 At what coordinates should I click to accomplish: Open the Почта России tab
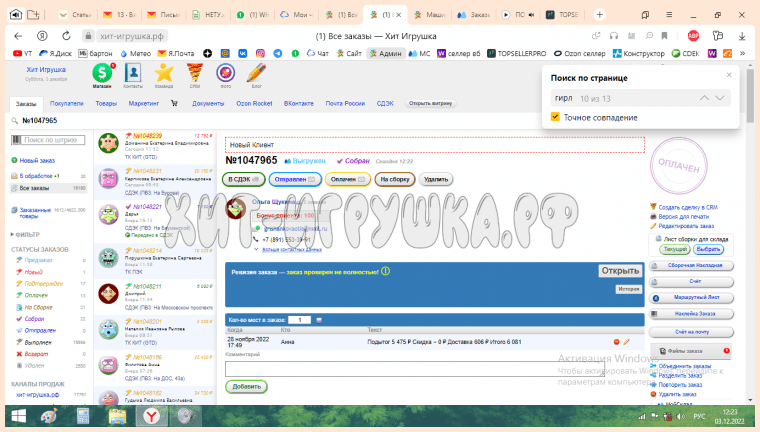[345, 103]
